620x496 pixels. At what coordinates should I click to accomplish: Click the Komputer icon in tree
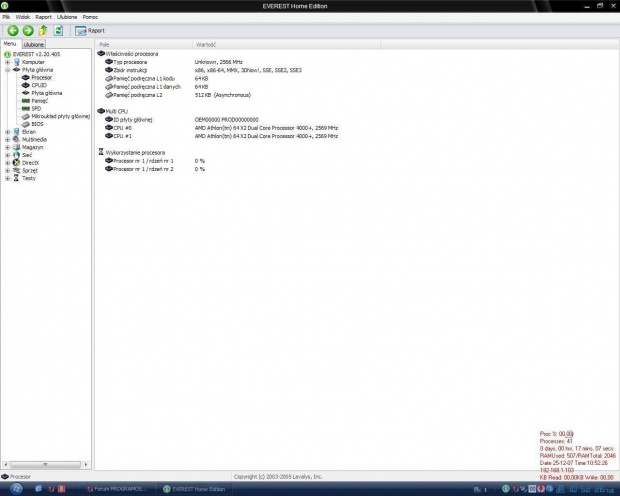pos(17,62)
